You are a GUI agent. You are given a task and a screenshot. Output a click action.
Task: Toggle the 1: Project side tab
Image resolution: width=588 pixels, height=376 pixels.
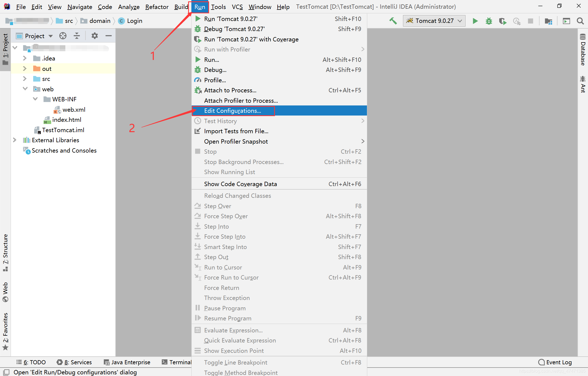5,49
